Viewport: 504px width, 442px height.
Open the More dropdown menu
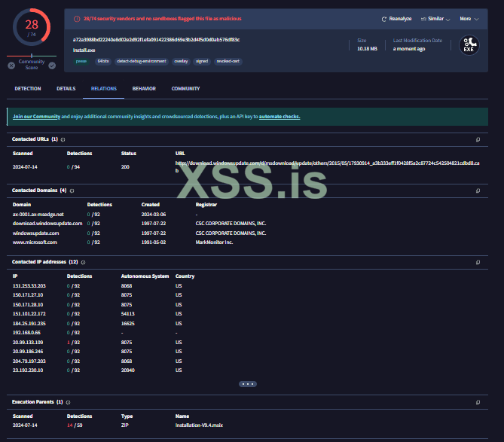click(469, 19)
